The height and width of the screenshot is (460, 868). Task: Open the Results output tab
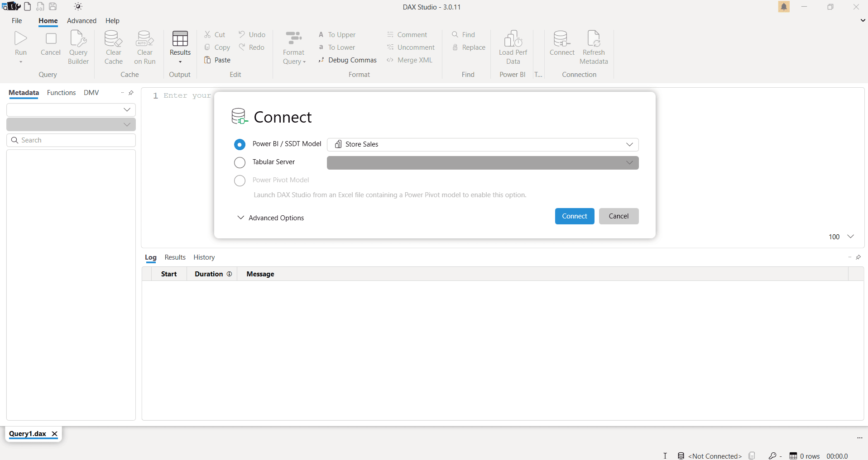click(x=175, y=257)
